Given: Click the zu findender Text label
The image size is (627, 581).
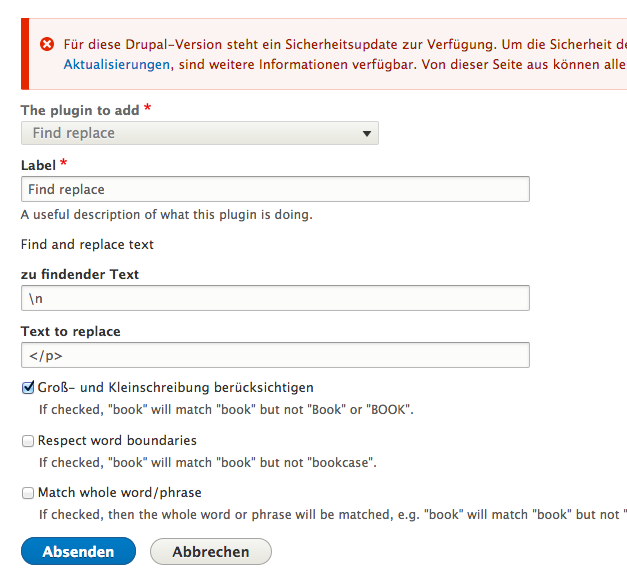Looking at the screenshot, I should pyautogui.click(x=80, y=274).
